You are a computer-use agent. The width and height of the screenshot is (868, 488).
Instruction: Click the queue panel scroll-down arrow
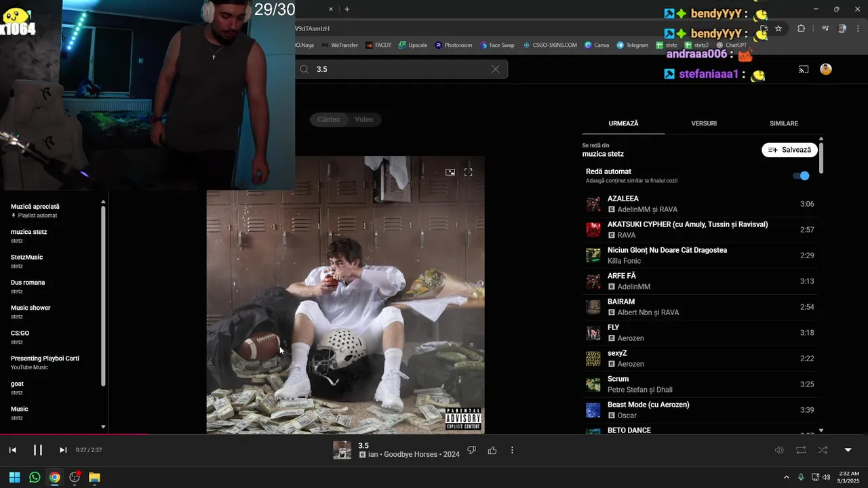tap(821, 430)
